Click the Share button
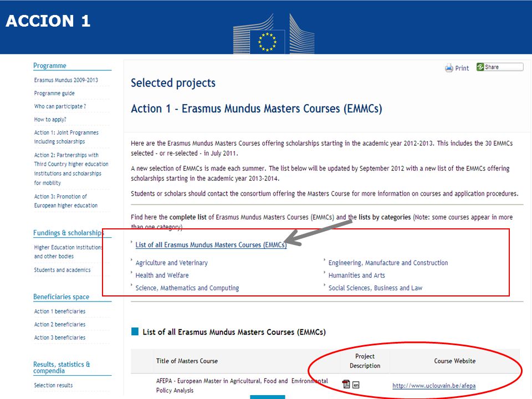The width and height of the screenshot is (532, 399). (500, 67)
